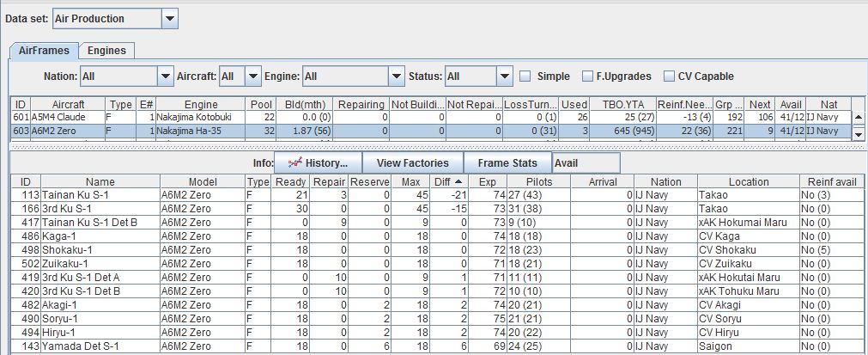Sort groups by Reserve column header
Screen dimensions: 868x355
pos(370,181)
